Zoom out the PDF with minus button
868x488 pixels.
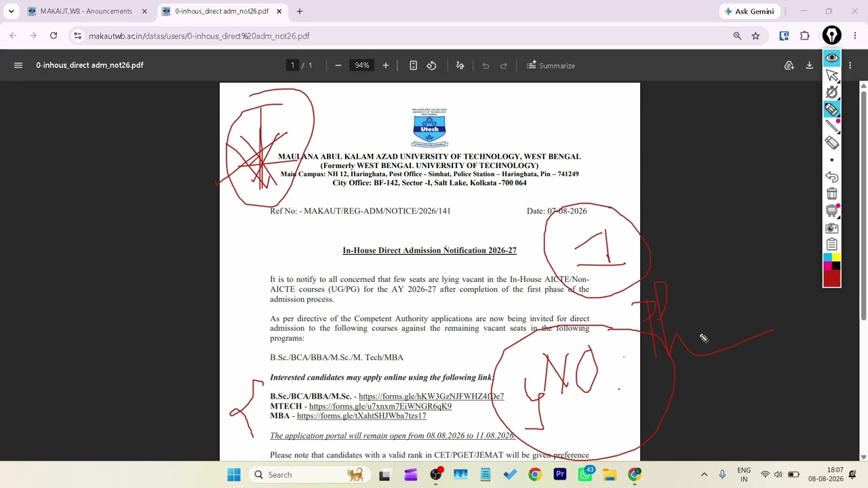(338, 65)
